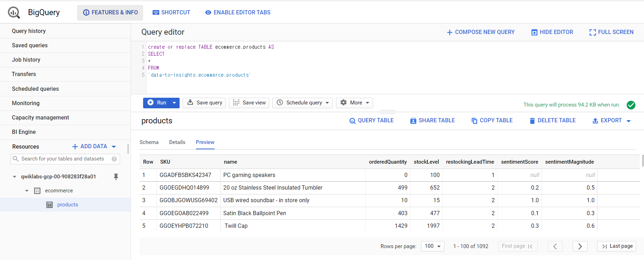Screen dimensions: 644x260
Task: Go to next page arrow
Action: click(580, 246)
